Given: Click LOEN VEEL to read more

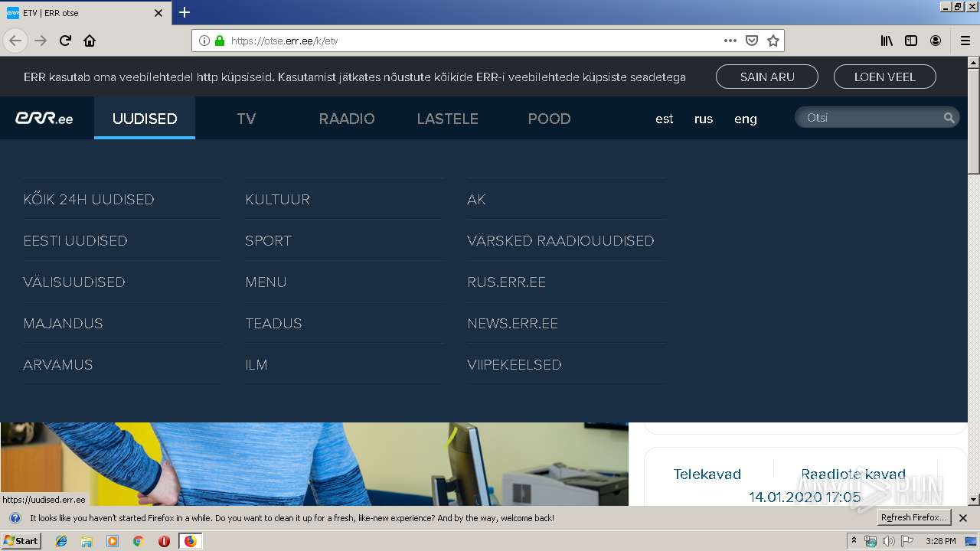Looking at the screenshot, I should [x=884, y=77].
